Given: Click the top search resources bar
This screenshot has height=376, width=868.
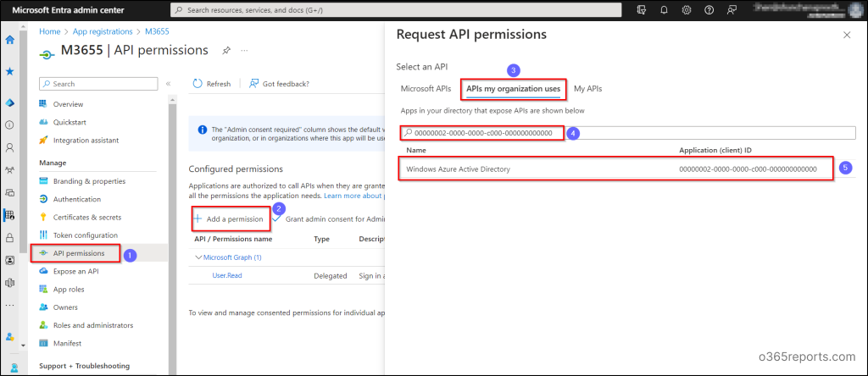Looking at the screenshot, I should [396, 10].
